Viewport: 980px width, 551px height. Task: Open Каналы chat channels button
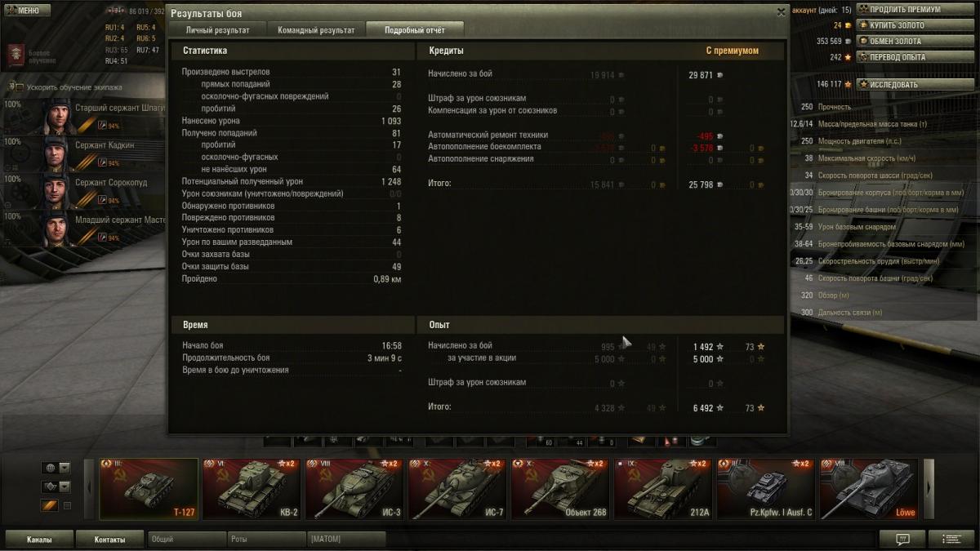point(38,540)
